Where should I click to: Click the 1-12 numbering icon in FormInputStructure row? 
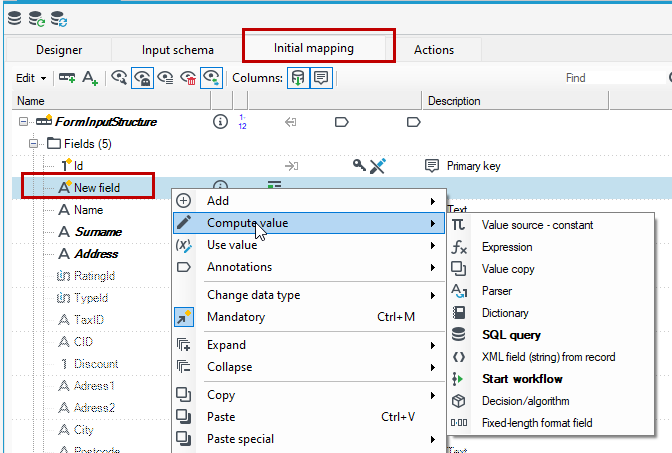(x=242, y=122)
